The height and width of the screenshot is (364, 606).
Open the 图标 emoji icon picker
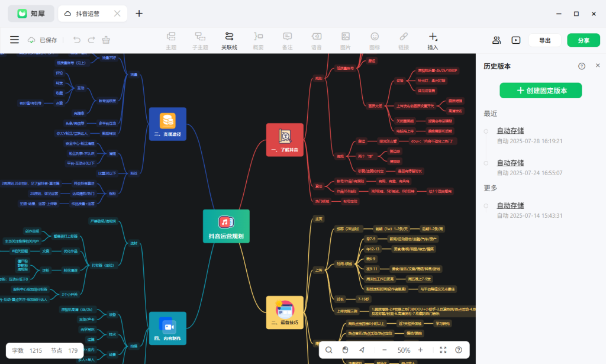coord(375,41)
